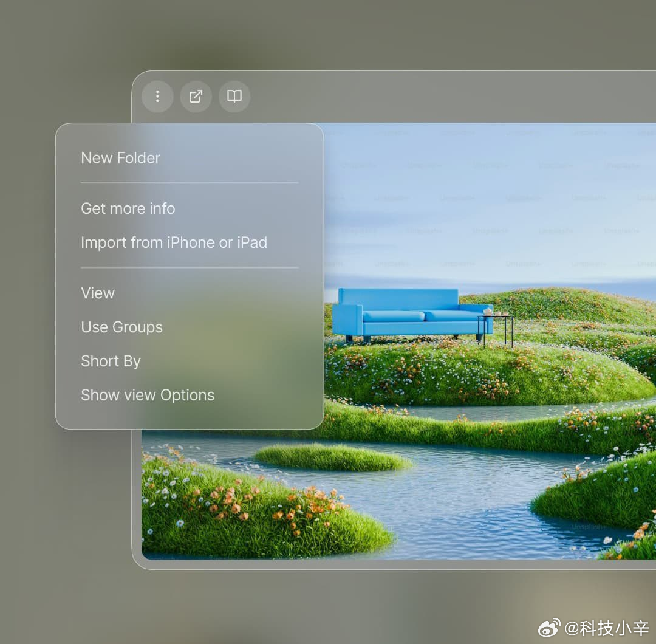
Task: Select Show view Options entry
Action: coord(148,395)
